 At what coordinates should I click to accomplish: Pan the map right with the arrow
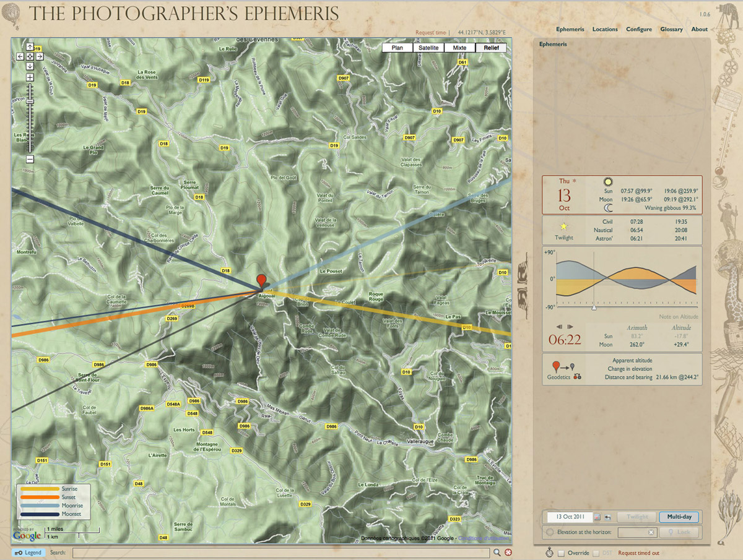point(40,56)
